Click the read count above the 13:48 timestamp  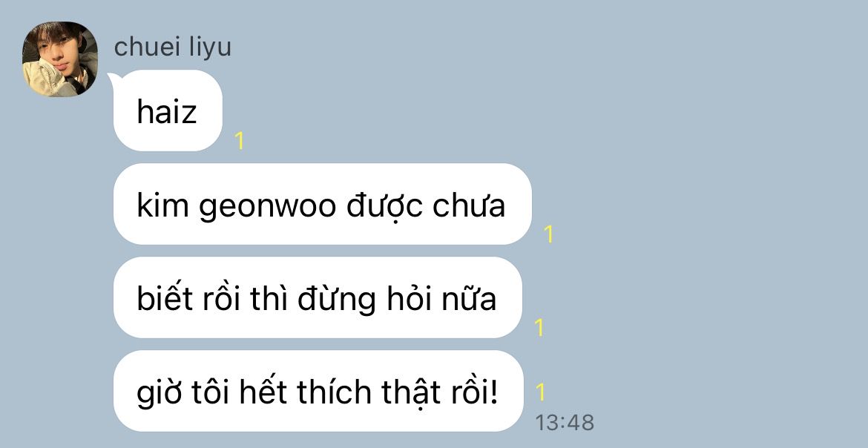point(540,392)
